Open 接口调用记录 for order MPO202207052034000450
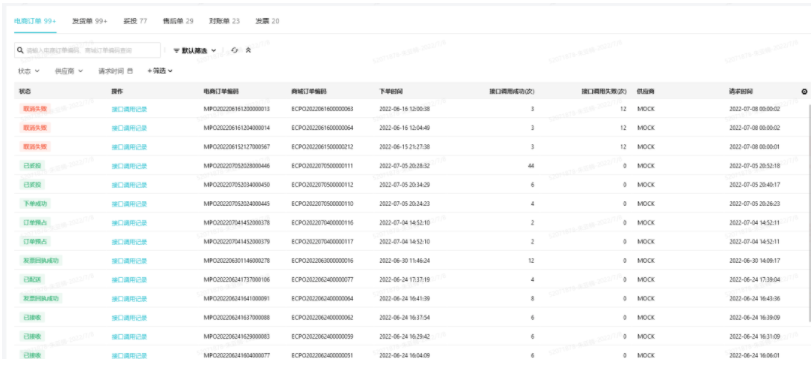The width and height of the screenshot is (811, 374). pos(129,185)
